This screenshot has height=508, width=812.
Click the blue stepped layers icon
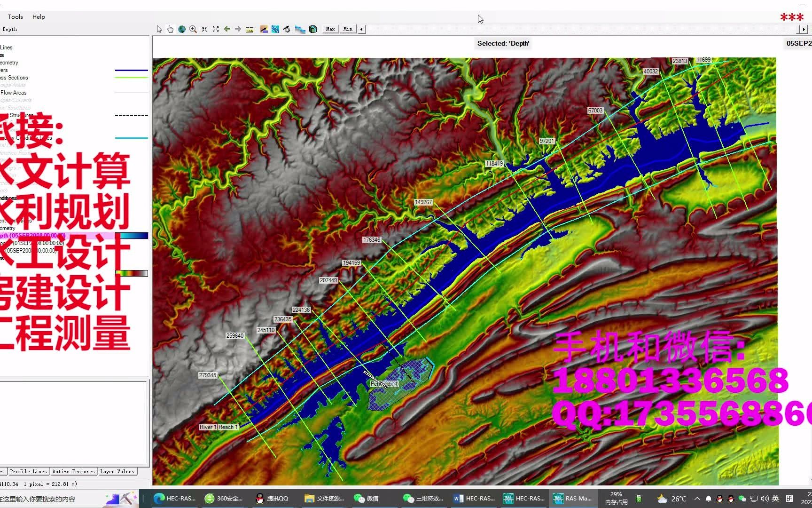300,29
